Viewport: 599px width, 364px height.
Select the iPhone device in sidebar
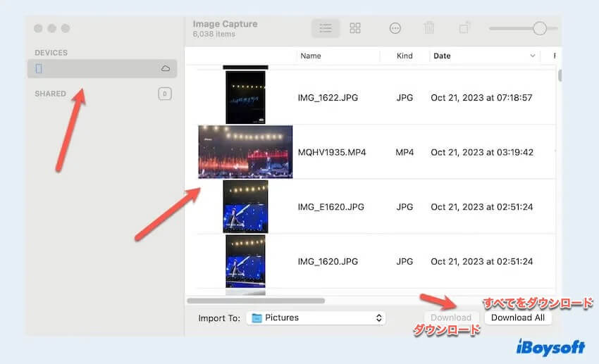click(39, 68)
